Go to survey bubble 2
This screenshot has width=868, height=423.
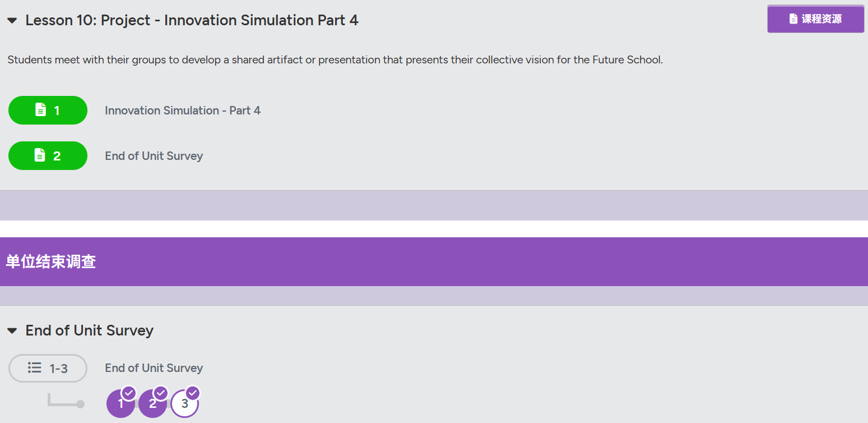(x=152, y=403)
